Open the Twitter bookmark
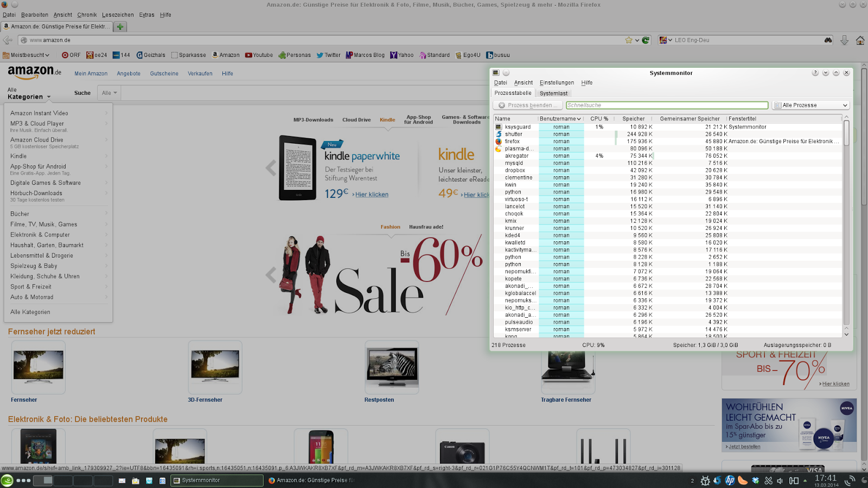Screen dimensions: 868x488 328,55
